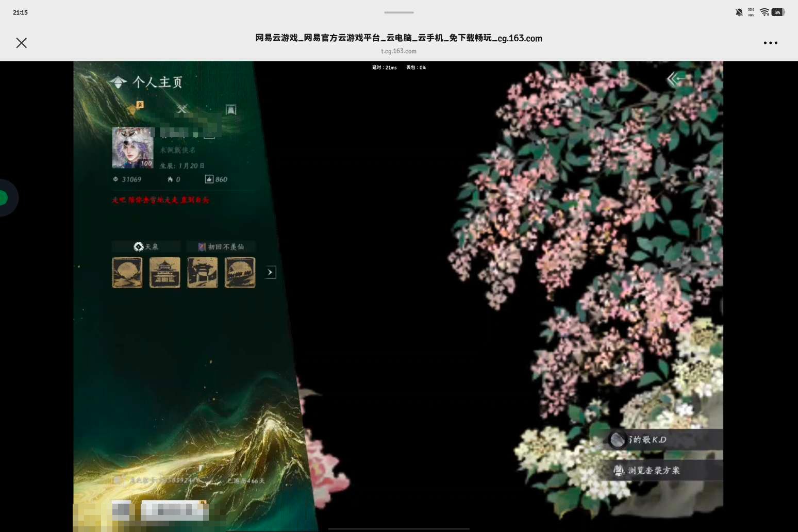798x532 pixels.
Task: Tap the 延时 21ms latency indicator
Action: coord(385,68)
